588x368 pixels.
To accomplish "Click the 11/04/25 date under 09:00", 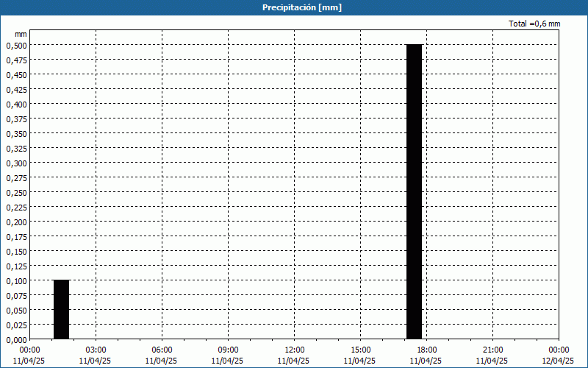I will 227,361.
